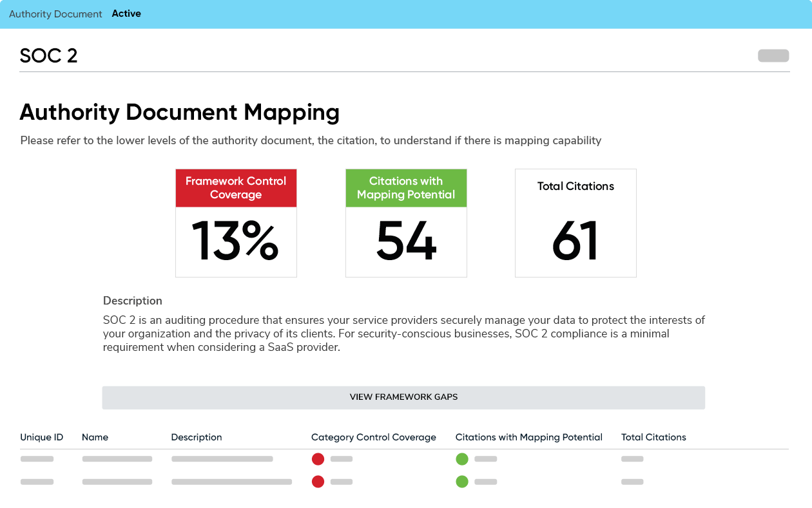Select the Authority Document breadcrumb

coord(55,14)
